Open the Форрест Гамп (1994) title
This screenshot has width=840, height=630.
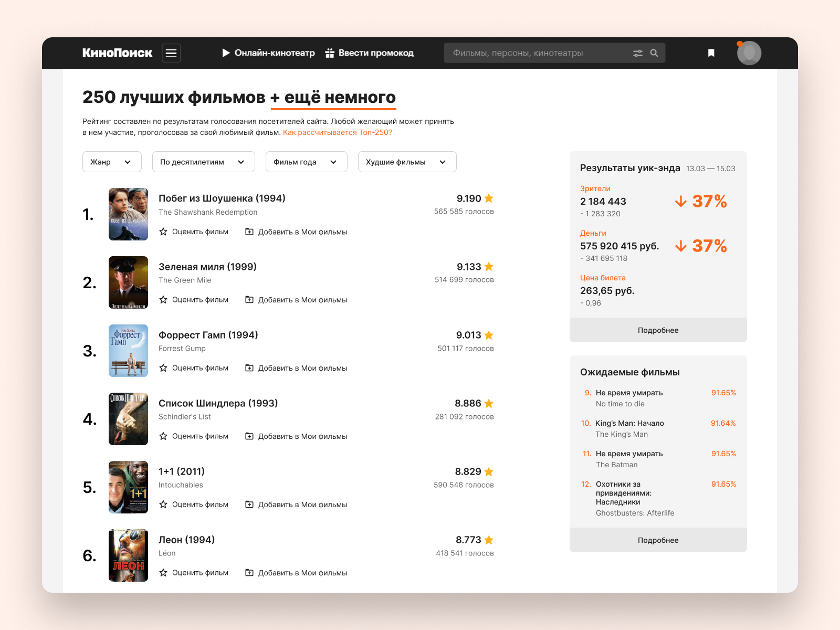pos(208,335)
